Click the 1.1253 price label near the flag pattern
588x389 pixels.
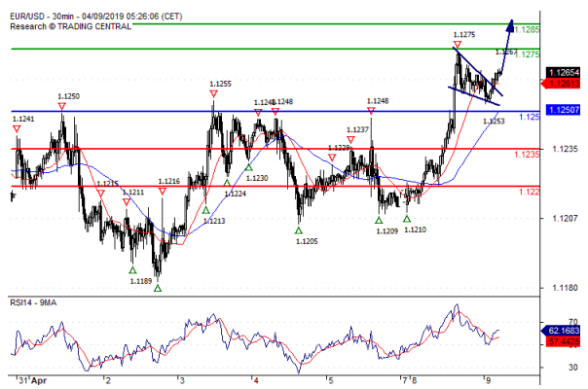(x=495, y=121)
